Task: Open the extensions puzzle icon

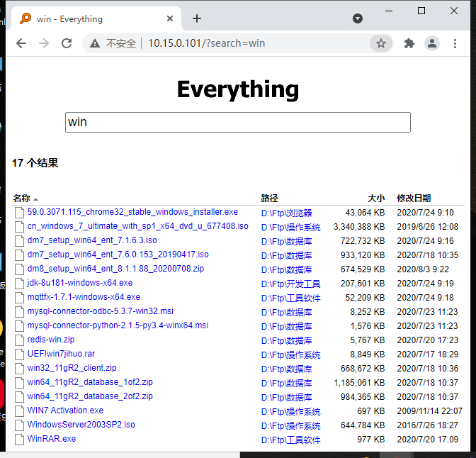Action: pos(409,43)
